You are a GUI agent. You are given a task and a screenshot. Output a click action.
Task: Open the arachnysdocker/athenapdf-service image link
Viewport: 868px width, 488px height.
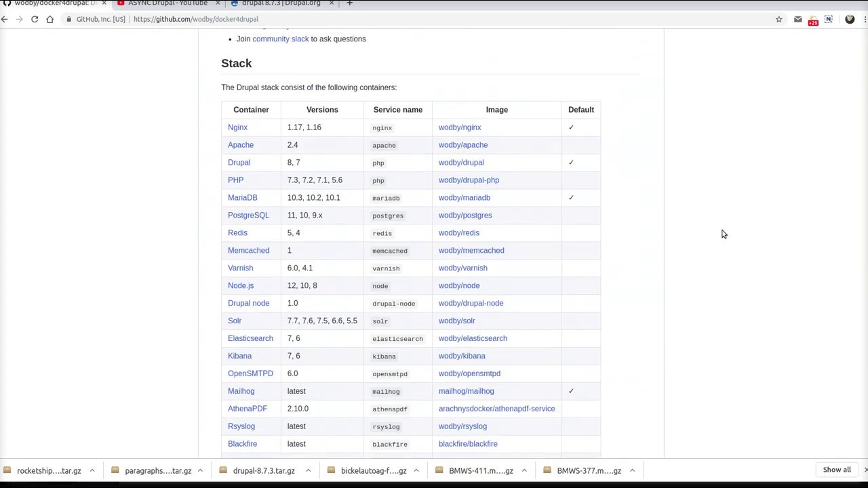click(496, 409)
